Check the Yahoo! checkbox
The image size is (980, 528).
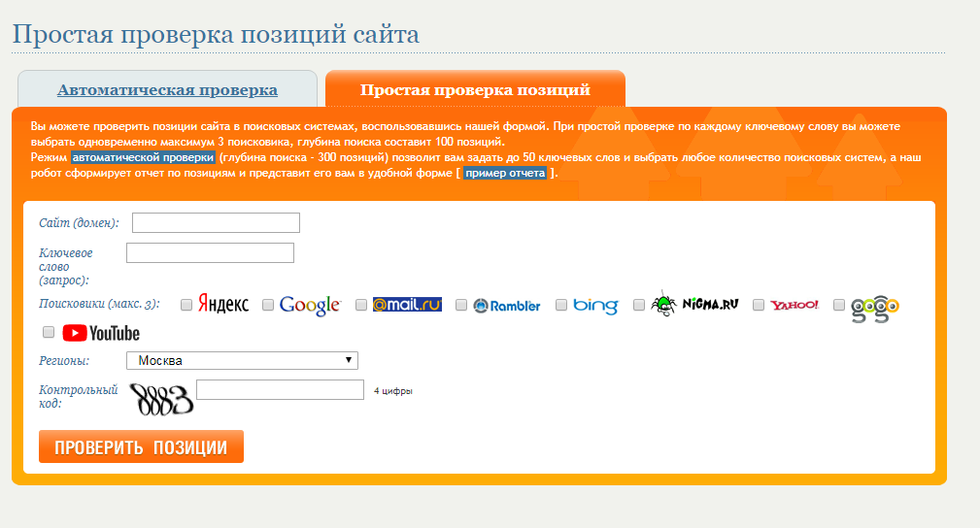click(759, 305)
